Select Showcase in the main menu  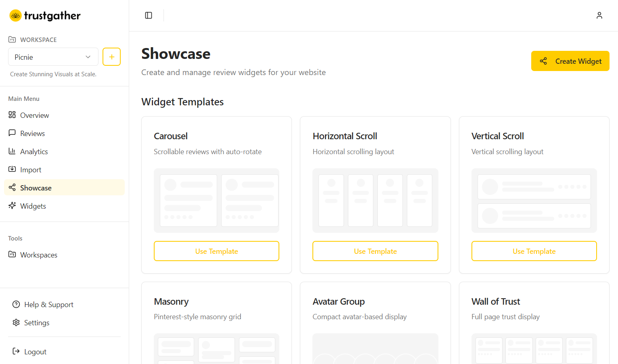(x=36, y=187)
